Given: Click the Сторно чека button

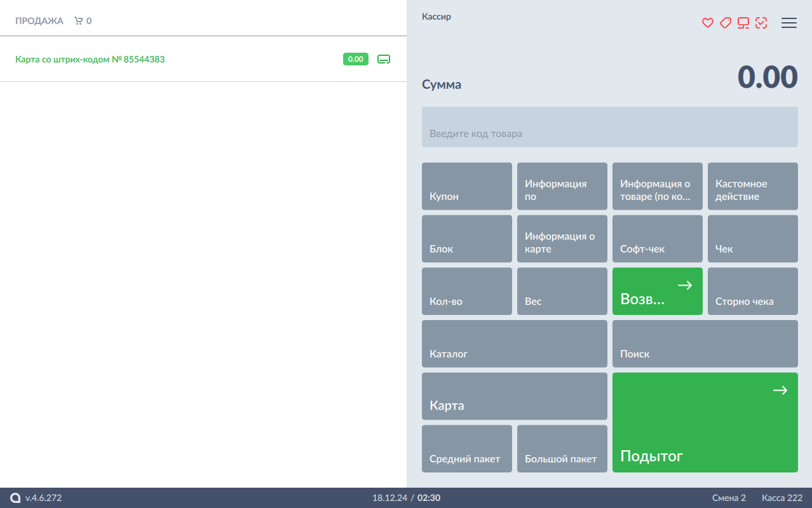Looking at the screenshot, I should point(752,291).
